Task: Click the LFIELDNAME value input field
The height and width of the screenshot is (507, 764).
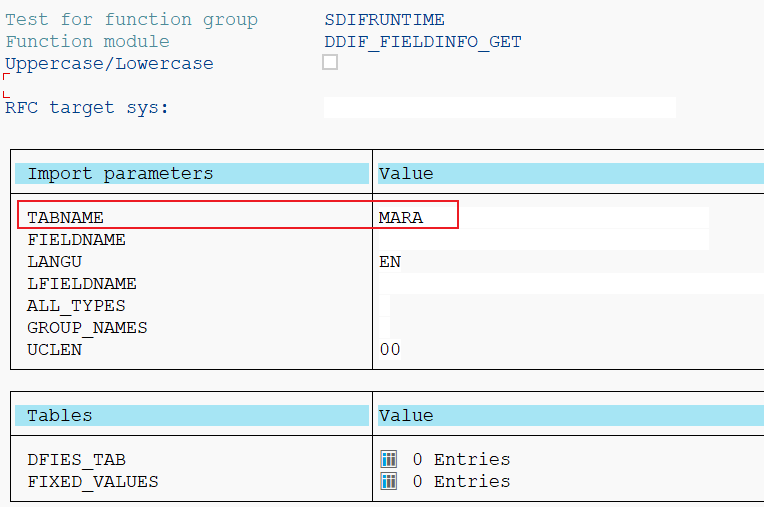Action: coord(571,283)
